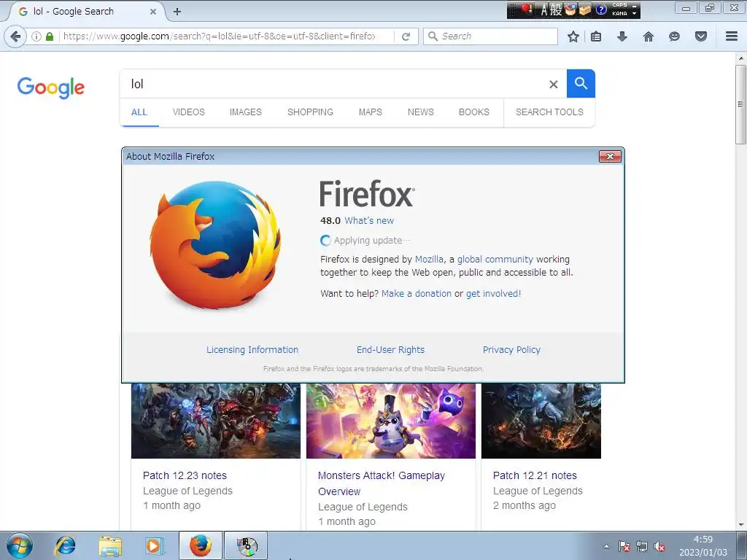Click the green padlock security icon
The height and width of the screenshot is (560, 747).
[49, 36]
